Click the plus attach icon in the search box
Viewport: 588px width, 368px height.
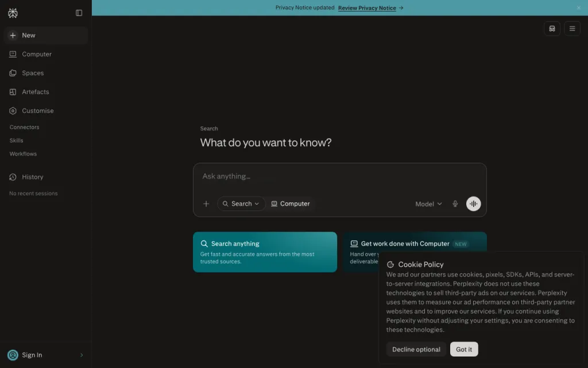click(x=206, y=204)
